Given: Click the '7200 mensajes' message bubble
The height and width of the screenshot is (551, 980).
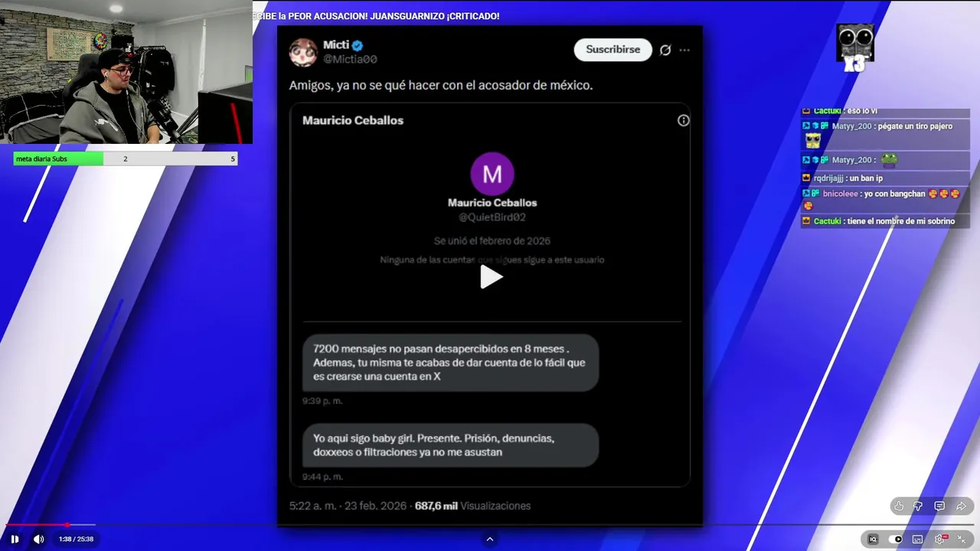Looking at the screenshot, I should tap(450, 363).
